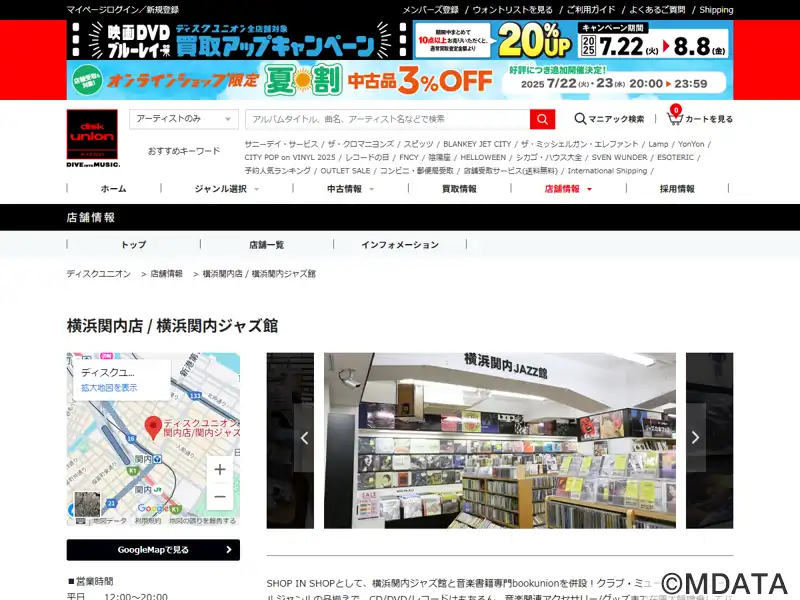Click keyword 予約人気ランキング
800x600 pixels.
tap(278, 171)
